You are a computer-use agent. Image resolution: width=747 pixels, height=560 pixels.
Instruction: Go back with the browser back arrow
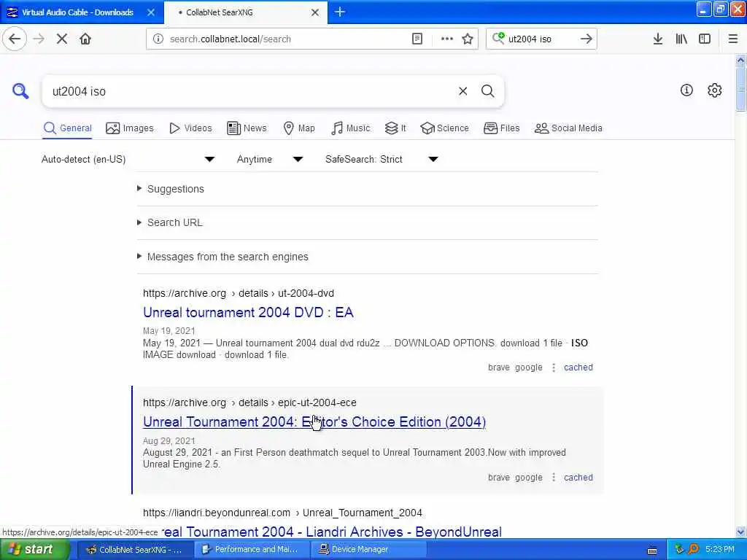(x=15, y=39)
